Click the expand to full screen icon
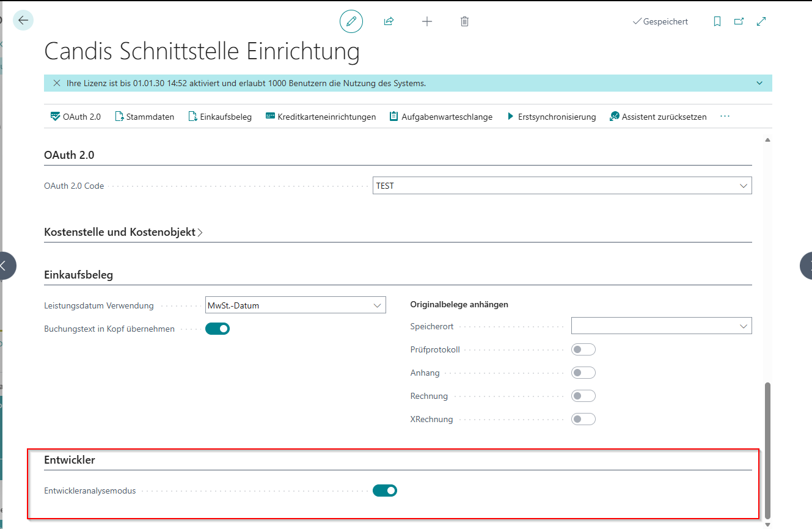 pos(761,21)
